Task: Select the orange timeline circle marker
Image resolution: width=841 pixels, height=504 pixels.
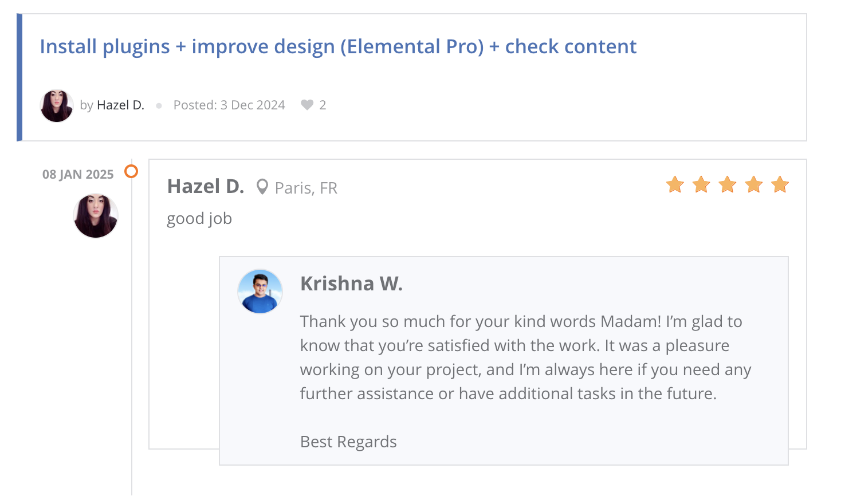Action: (131, 171)
